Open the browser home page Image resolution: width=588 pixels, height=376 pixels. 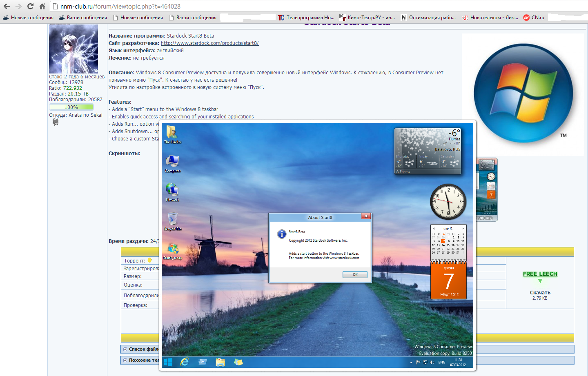pos(42,6)
